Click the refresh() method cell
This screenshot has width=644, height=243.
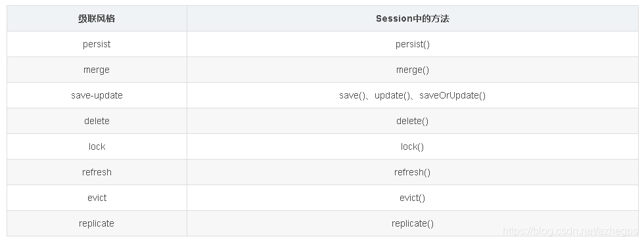click(413, 172)
